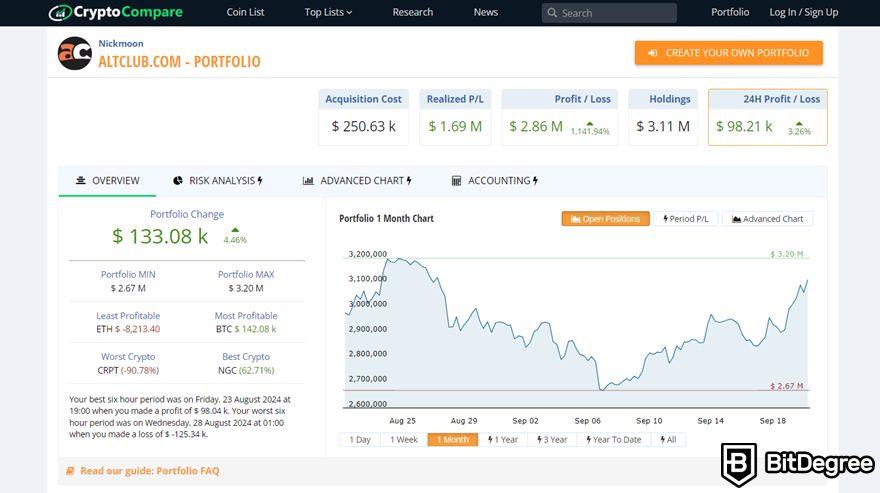Set chart range to 3 Year

[552, 440]
